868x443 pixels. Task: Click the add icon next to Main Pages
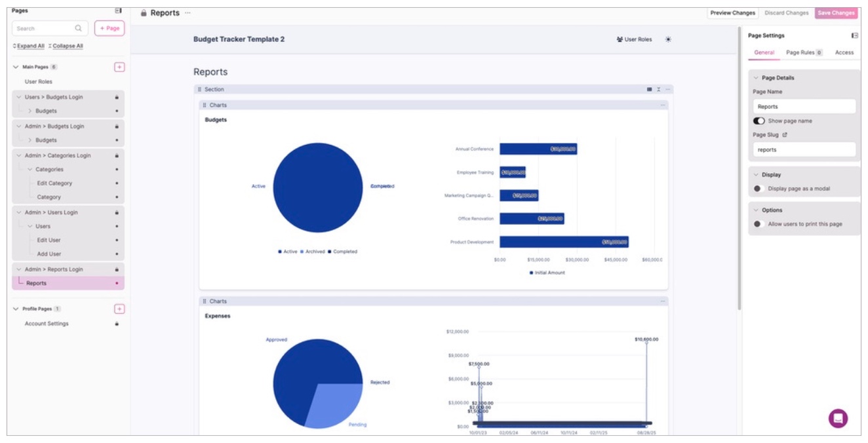[119, 67]
